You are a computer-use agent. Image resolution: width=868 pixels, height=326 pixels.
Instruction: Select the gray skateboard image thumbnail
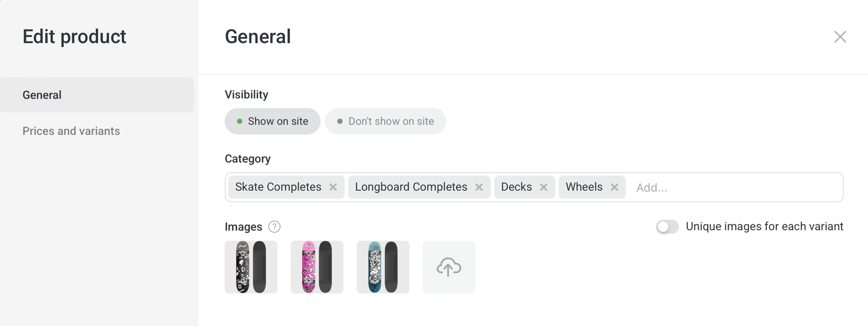tap(251, 267)
